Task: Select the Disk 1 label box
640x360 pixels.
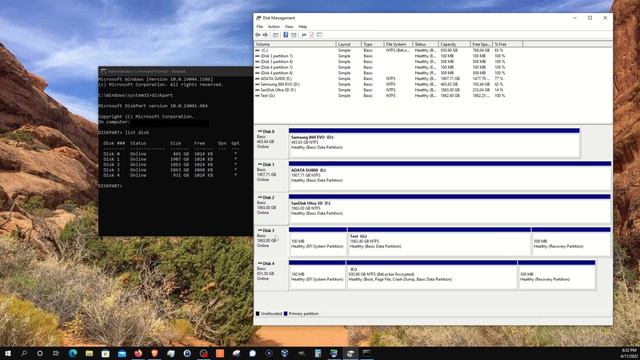Action: (271, 176)
